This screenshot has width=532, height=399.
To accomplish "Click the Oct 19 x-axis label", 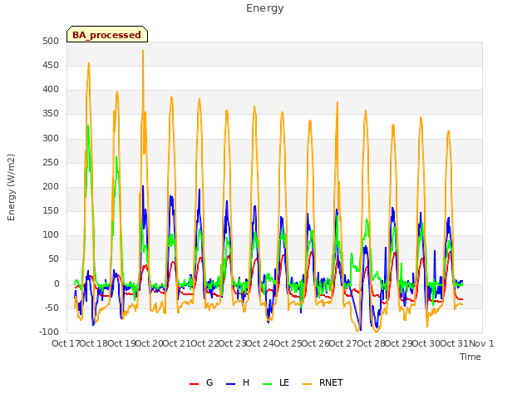I will click(121, 343).
